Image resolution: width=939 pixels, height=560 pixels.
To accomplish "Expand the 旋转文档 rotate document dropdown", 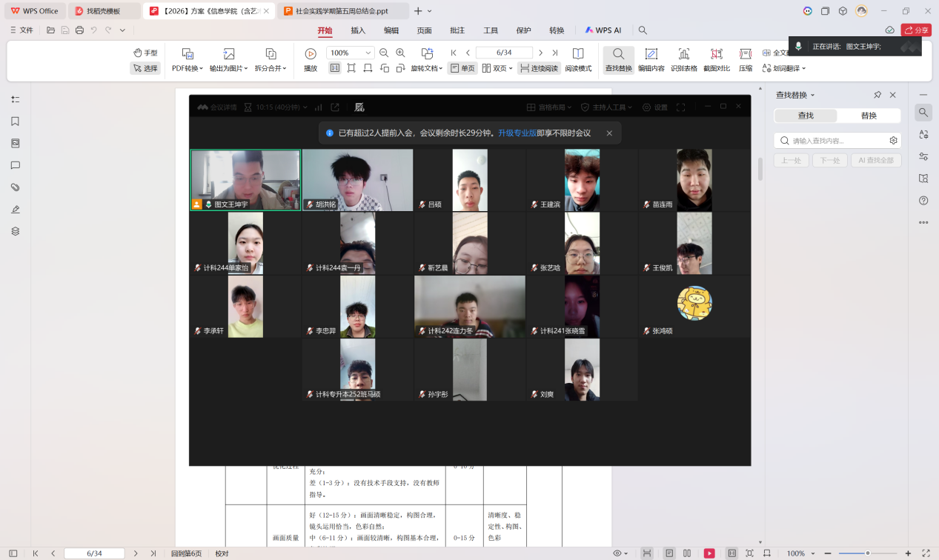I will click(x=427, y=68).
